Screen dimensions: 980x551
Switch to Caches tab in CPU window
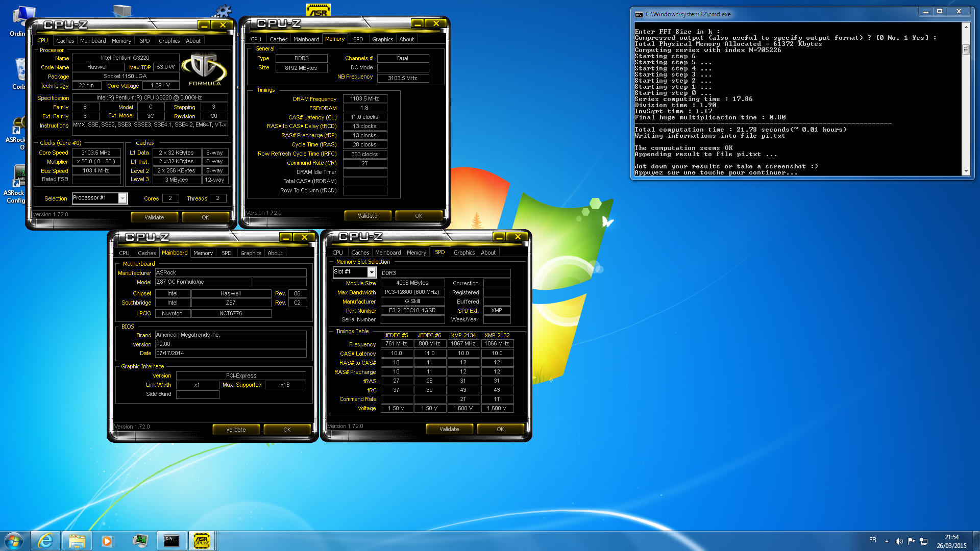click(65, 41)
